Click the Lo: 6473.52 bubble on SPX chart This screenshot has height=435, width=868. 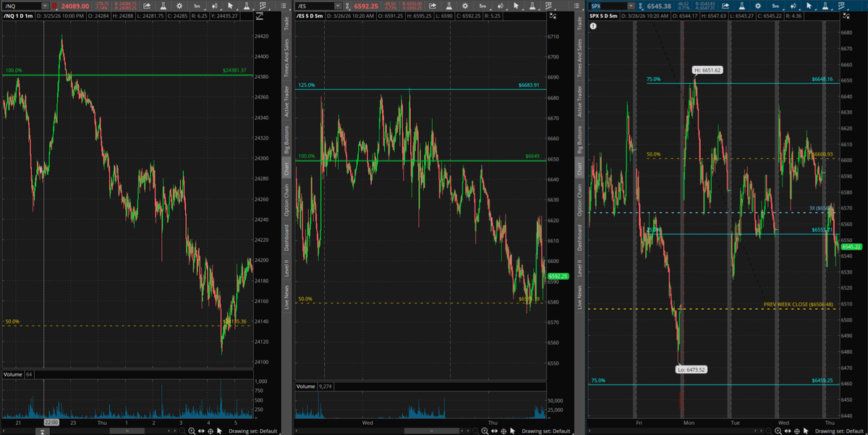pyautogui.click(x=692, y=368)
